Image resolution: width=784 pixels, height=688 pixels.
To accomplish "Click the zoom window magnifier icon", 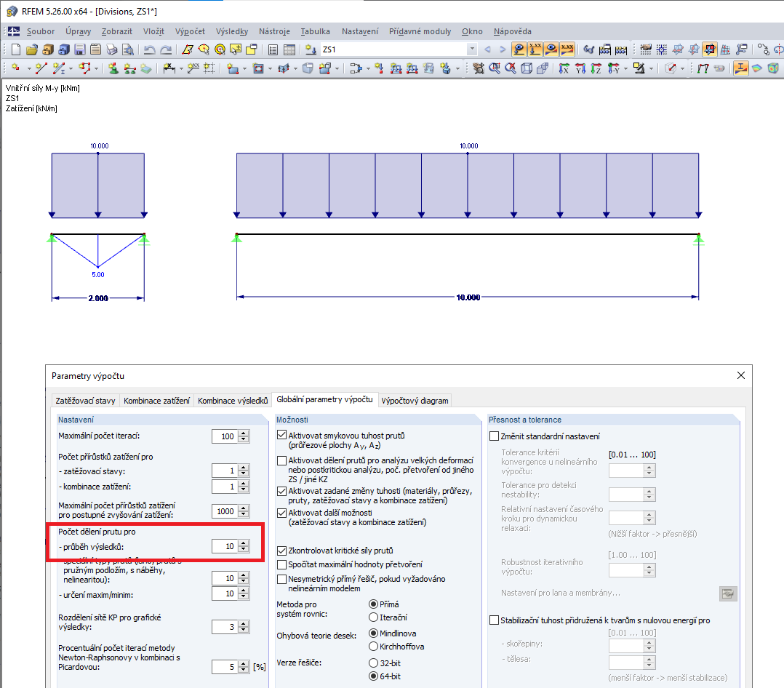I will (x=495, y=68).
